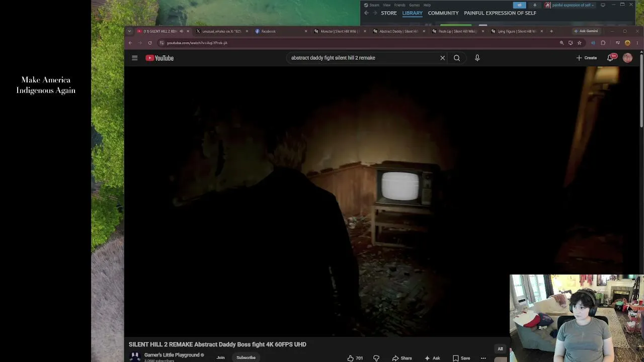Select the All filter chip
The width and height of the screenshot is (644, 362).
point(500,349)
